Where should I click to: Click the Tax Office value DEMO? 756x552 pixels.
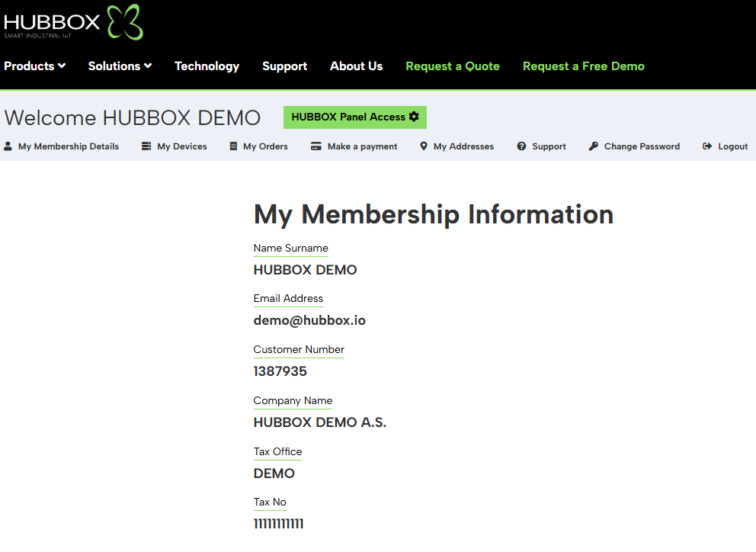(x=274, y=473)
